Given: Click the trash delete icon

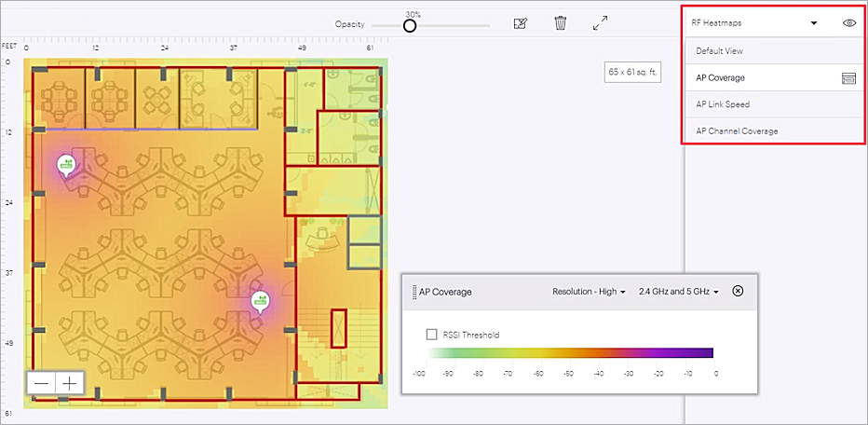Looking at the screenshot, I should pos(561,23).
